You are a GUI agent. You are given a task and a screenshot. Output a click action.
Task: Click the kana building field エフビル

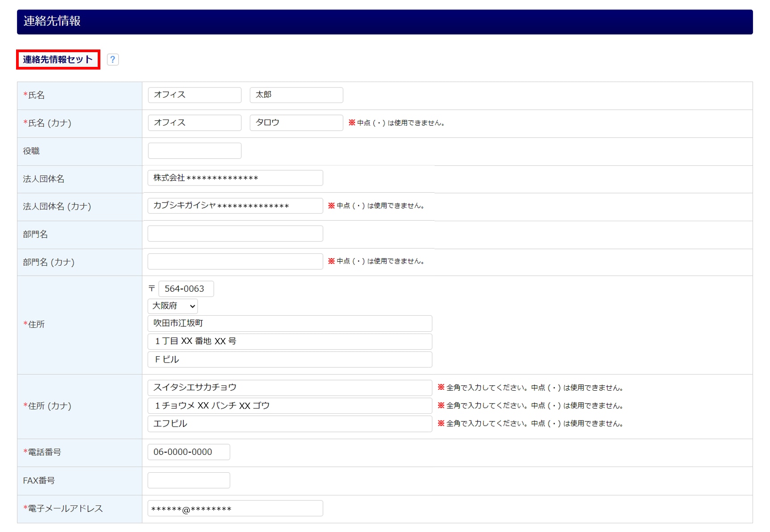coord(290,424)
